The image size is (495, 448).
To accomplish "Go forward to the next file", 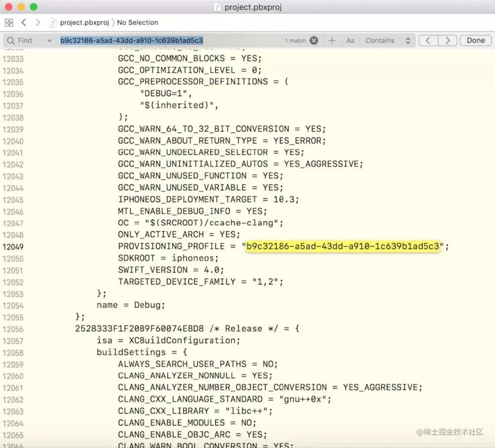I will tap(38, 22).
